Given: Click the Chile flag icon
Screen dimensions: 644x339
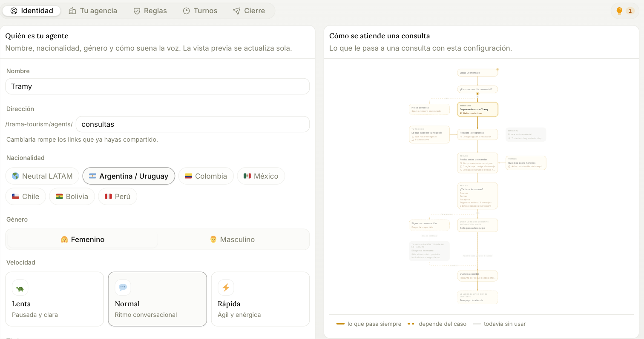Looking at the screenshot, I should 15,197.
